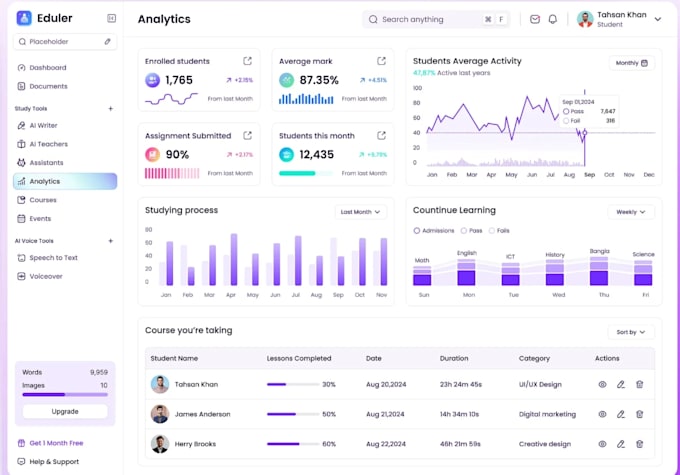Delete Tahsan Khan's course row

click(639, 384)
